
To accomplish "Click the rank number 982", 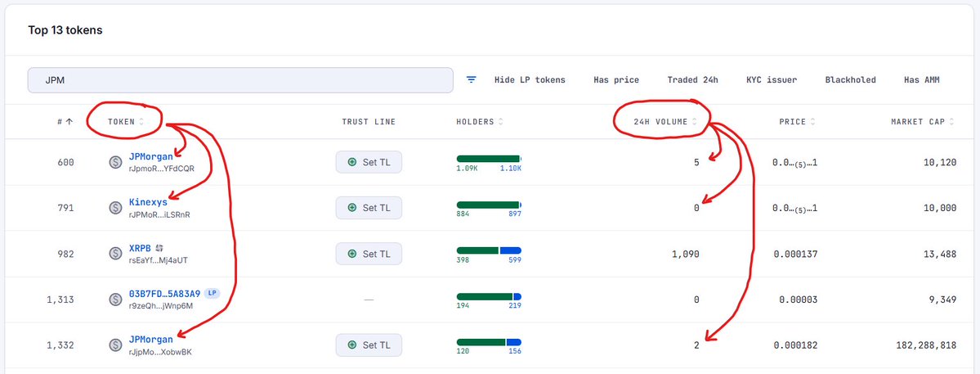I will (65, 254).
